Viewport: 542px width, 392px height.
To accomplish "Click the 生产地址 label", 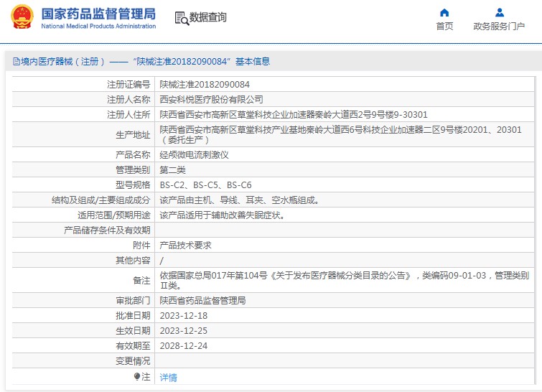I will coord(133,135).
